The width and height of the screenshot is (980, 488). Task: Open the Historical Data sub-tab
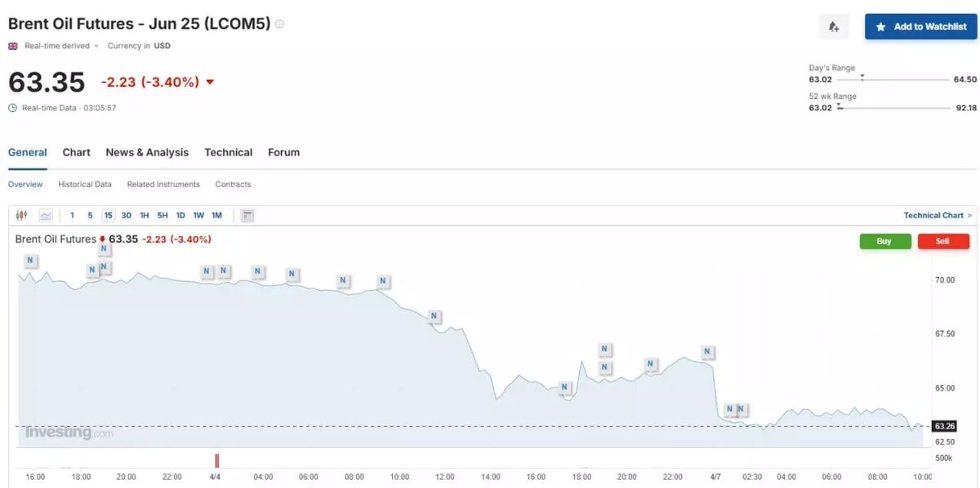coord(85,185)
